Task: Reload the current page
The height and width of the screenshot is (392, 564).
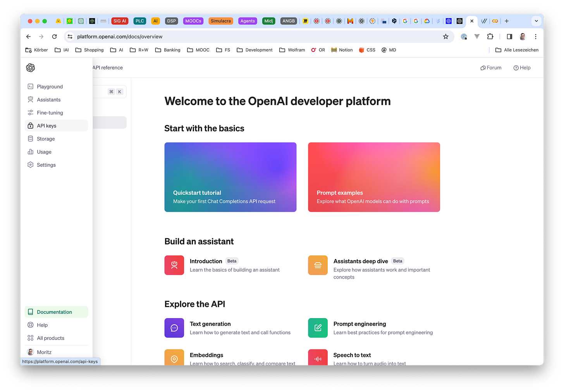Action: (55, 36)
